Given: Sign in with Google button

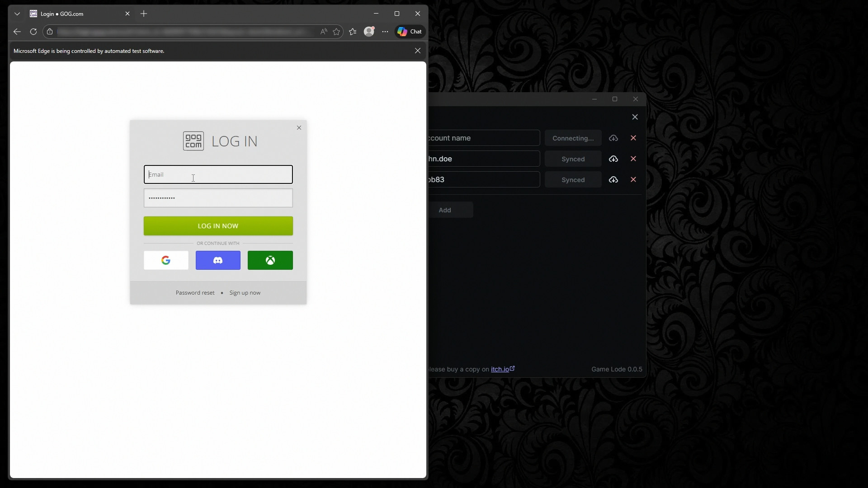Looking at the screenshot, I should [166, 260].
